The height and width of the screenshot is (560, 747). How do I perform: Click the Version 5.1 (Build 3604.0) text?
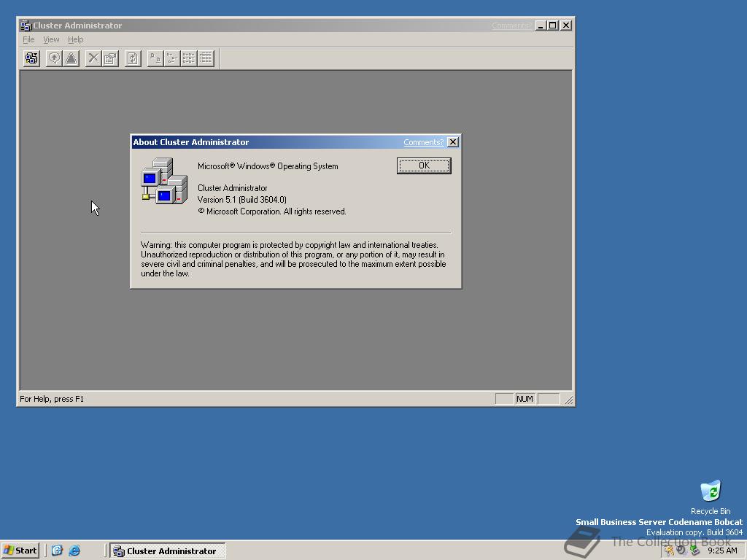(x=242, y=200)
